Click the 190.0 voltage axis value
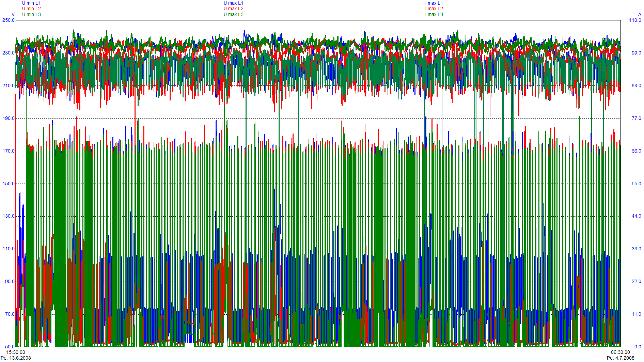The width and height of the screenshot is (644, 362). coord(9,118)
